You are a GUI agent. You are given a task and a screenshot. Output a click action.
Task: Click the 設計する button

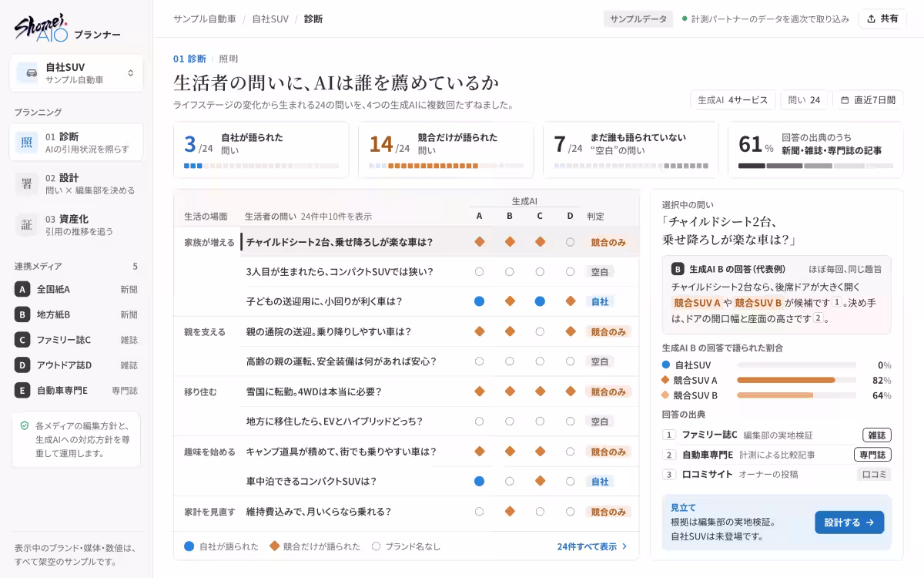tap(849, 523)
